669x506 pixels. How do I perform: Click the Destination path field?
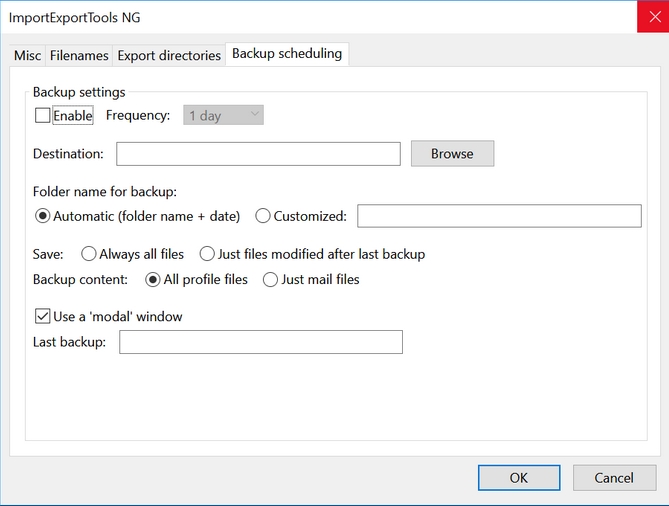click(x=258, y=154)
